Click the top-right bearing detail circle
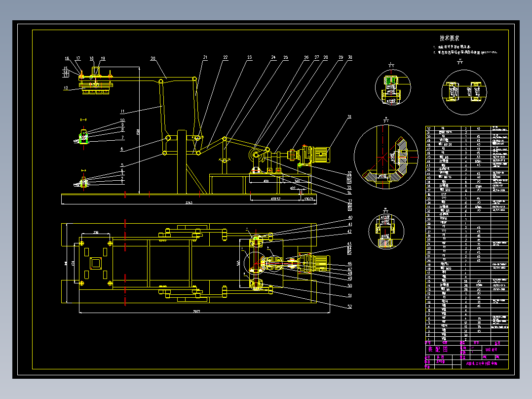Image resolution: width=532 pixels, height=399 pixels. coord(464,92)
